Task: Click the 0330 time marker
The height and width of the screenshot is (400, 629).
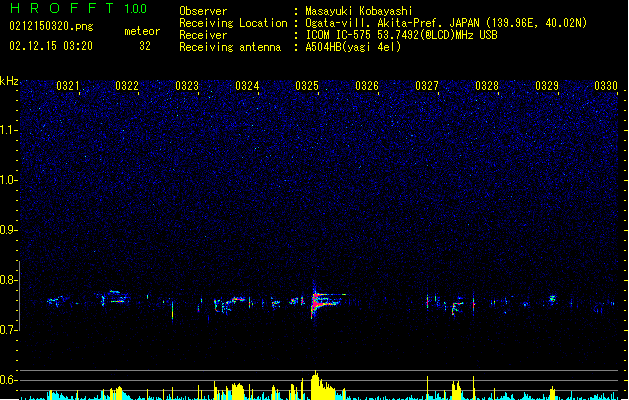Action: coord(606,86)
